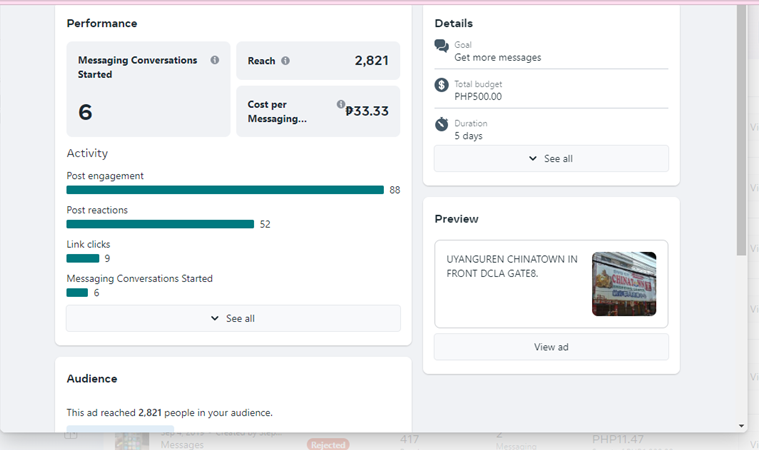759x450 pixels.
Task: Click the vertical scrollbar thumb of the dialog
Action: tap(742, 130)
